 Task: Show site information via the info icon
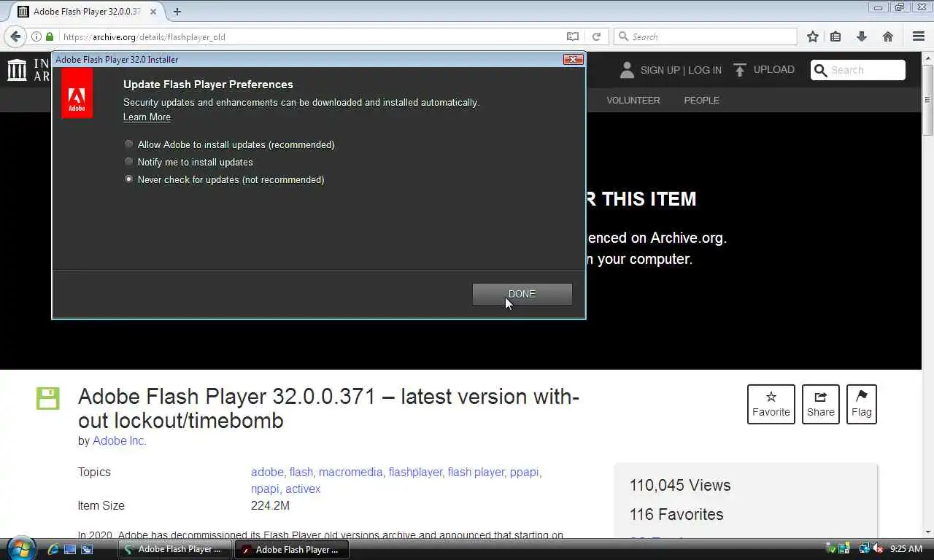tap(36, 36)
